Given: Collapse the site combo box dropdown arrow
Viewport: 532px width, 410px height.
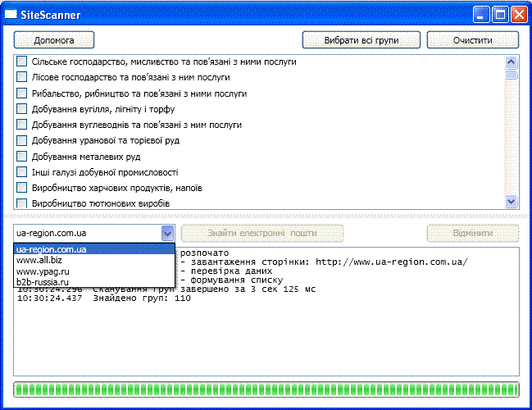Looking at the screenshot, I should tap(167, 233).
